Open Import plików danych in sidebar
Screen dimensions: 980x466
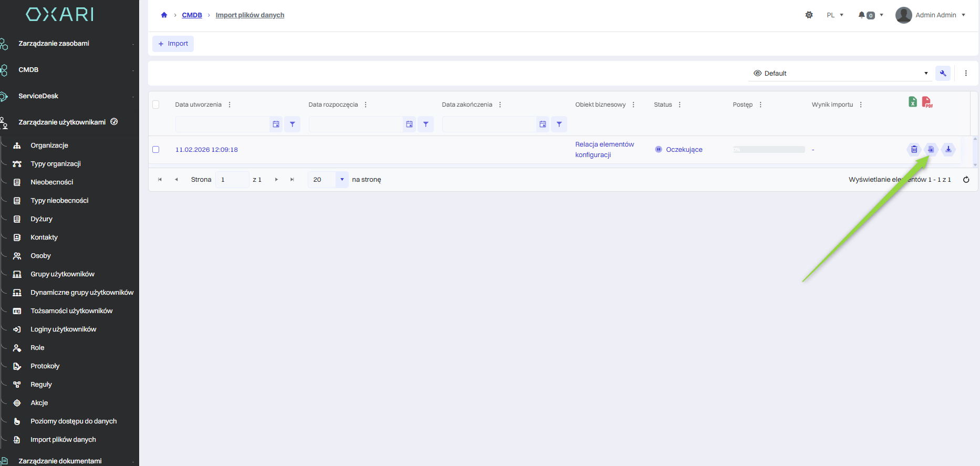pyautogui.click(x=63, y=440)
